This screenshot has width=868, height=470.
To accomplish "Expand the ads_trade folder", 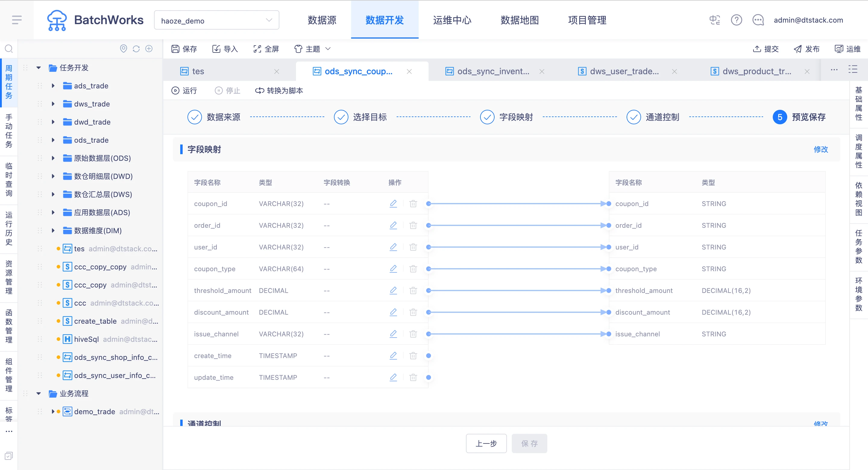I will point(53,86).
